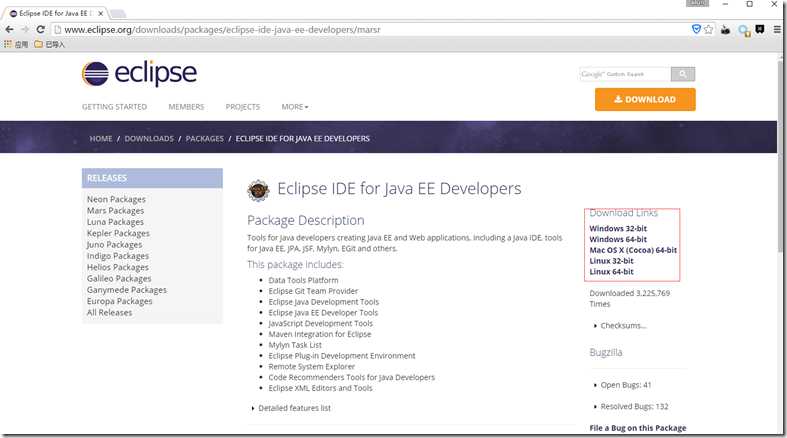Open the imported bookmarks folder
This screenshot has width=787, height=438.
[50, 44]
